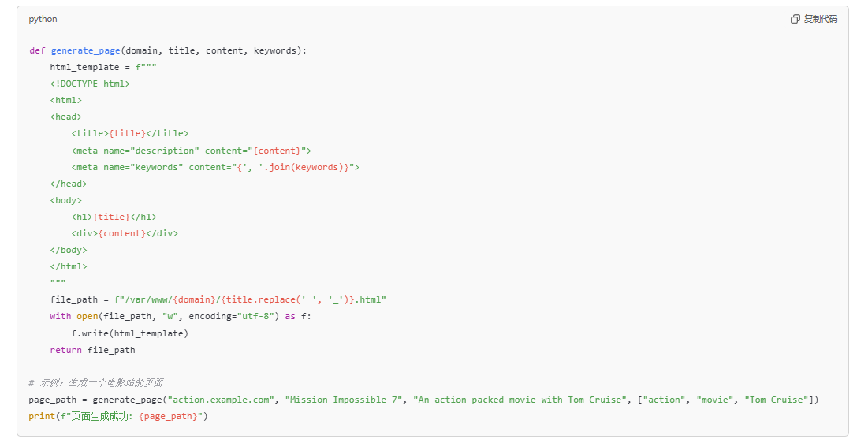
Task: Click the {title} placeholder inside title tag
Action: 127,134
